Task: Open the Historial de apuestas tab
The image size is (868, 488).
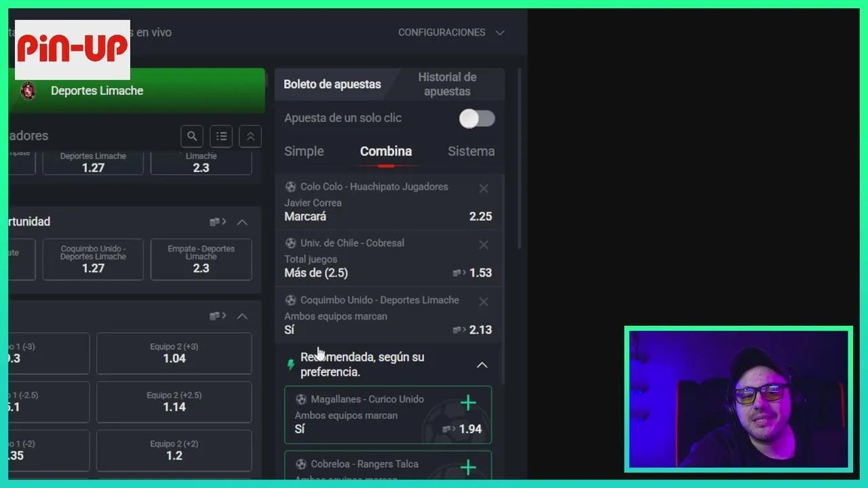Action: 447,84
